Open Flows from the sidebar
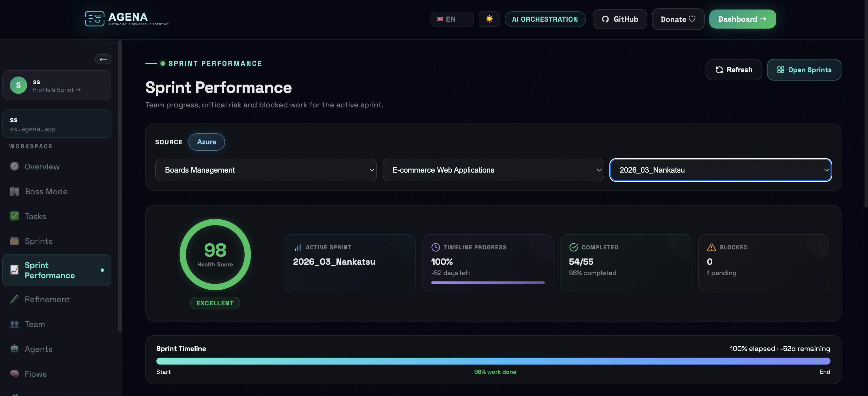This screenshot has width=868, height=396. click(x=35, y=374)
